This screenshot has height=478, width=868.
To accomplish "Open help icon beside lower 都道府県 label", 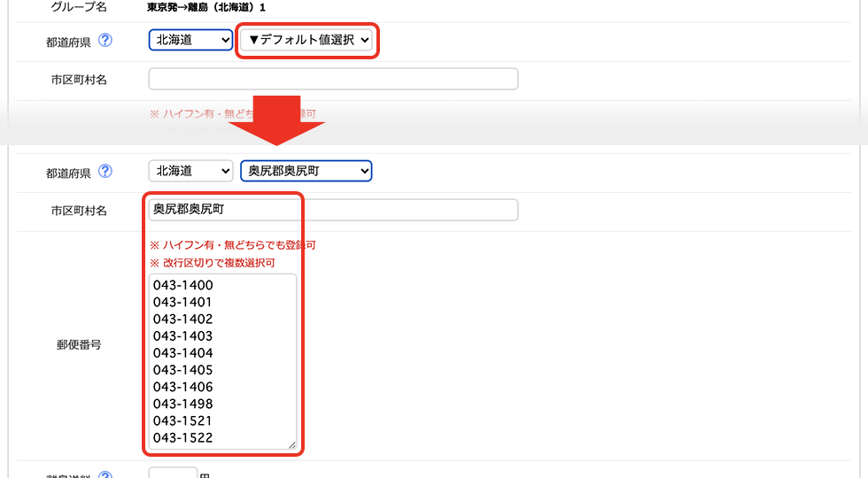I will click(x=105, y=172).
